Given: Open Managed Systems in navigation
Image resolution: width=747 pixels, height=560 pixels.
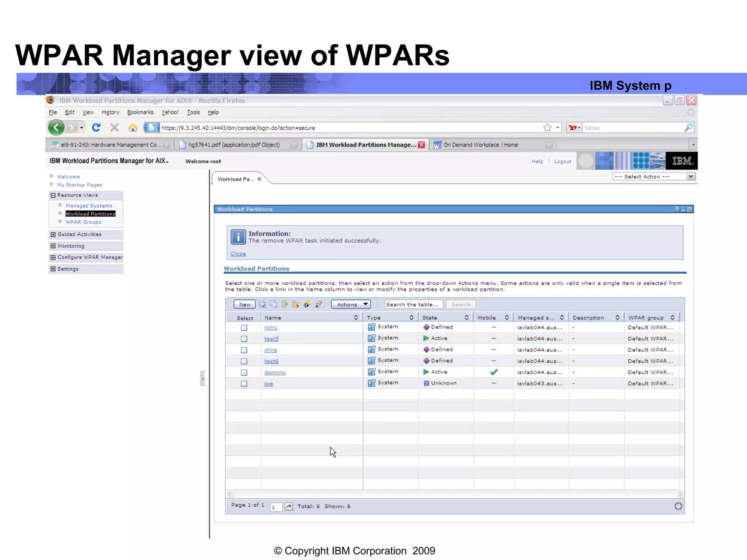Looking at the screenshot, I should pyautogui.click(x=89, y=206).
